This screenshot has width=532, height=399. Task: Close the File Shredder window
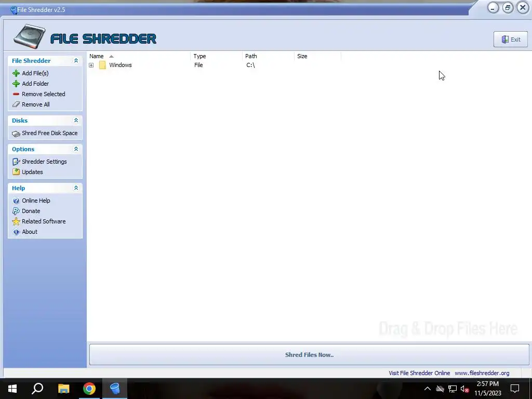(x=523, y=7)
